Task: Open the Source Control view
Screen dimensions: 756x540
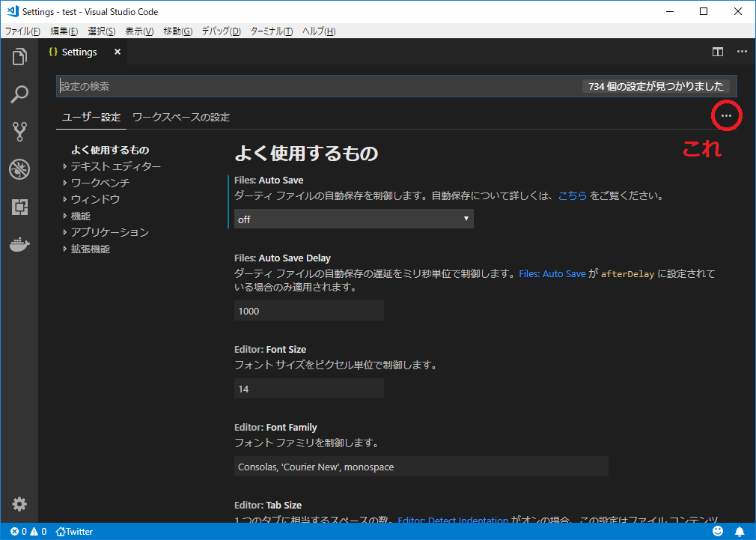Action: [19, 131]
